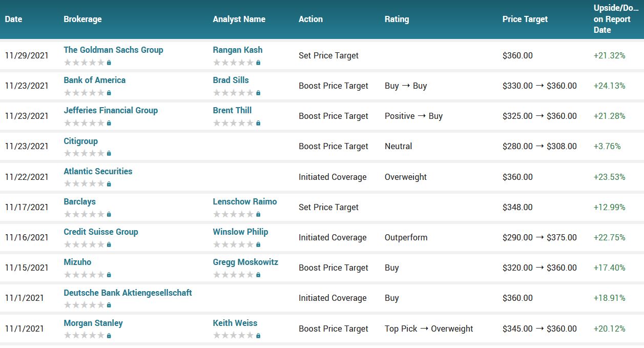This screenshot has height=348, width=644.
Task: Click star rating under Morgan Stanley
Action: (x=84, y=336)
